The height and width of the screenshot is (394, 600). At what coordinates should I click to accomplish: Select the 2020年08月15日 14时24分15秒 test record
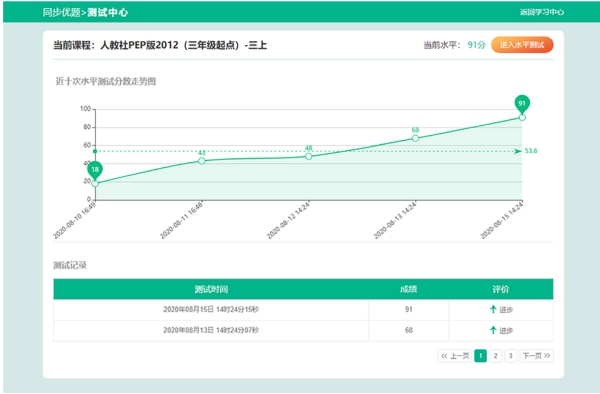tap(211, 309)
